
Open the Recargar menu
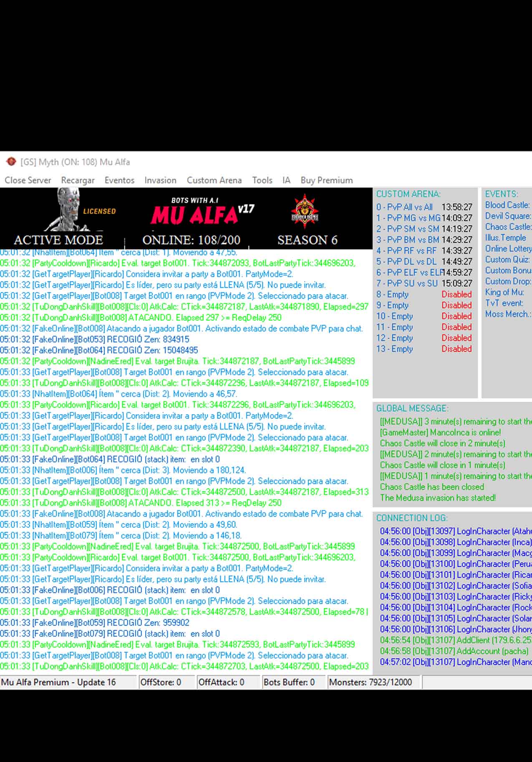pyautogui.click(x=78, y=180)
